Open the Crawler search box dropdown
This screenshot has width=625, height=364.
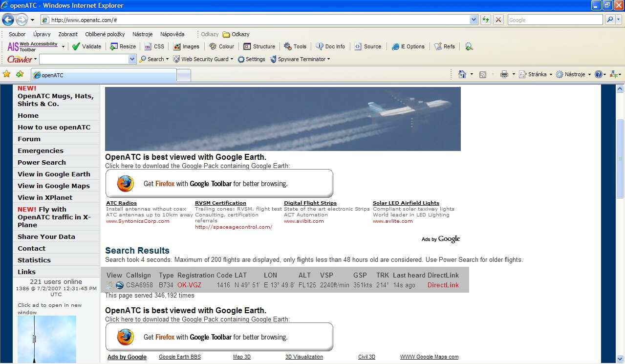pos(132,59)
